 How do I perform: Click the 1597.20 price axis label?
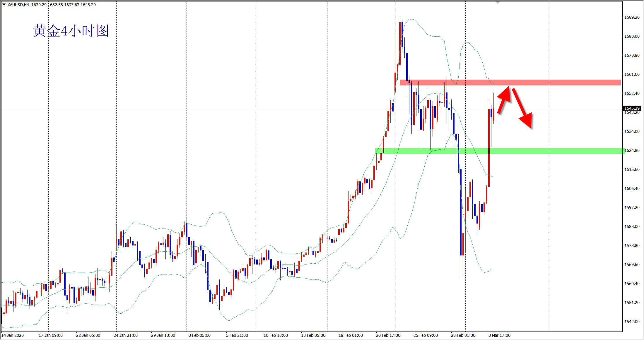click(x=632, y=207)
